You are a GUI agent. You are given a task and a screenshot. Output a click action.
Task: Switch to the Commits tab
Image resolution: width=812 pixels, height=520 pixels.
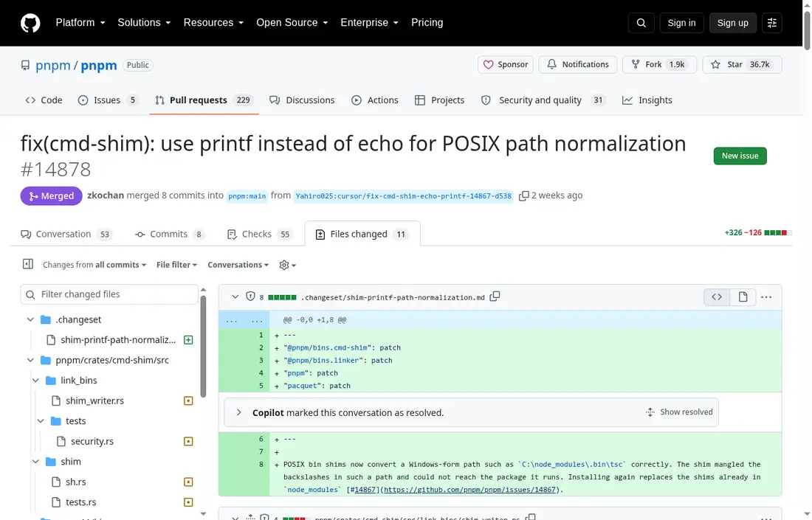(169, 235)
